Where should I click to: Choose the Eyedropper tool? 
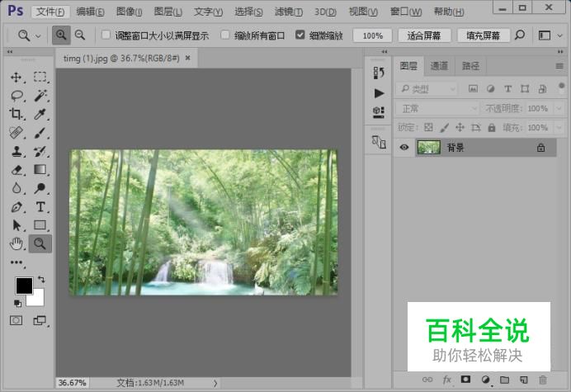[x=40, y=114]
